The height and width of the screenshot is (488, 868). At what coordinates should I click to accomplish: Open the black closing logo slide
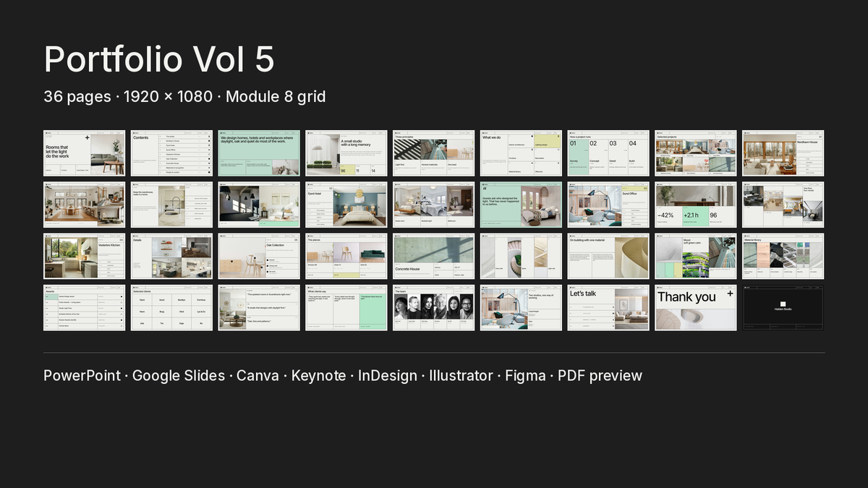(783, 308)
